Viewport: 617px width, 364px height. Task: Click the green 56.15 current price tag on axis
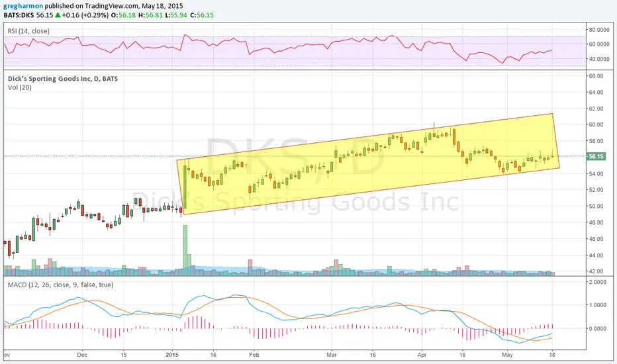click(x=596, y=156)
